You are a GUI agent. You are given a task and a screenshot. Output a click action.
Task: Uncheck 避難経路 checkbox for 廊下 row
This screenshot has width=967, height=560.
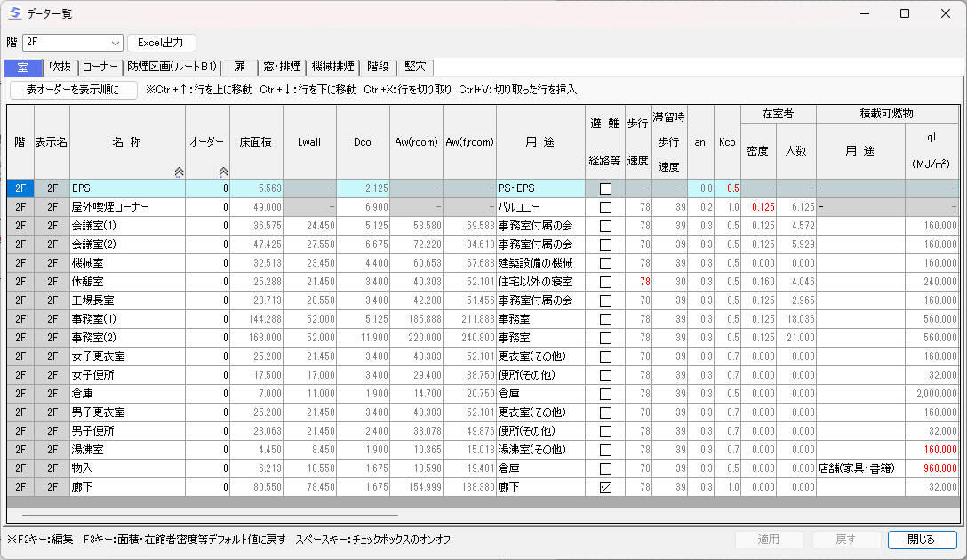pyautogui.click(x=605, y=487)
